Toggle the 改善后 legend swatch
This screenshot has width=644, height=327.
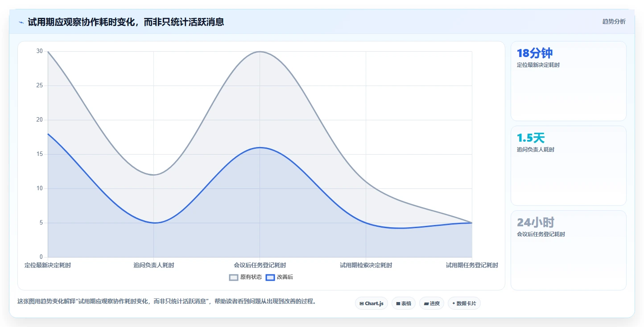(270, 277)
